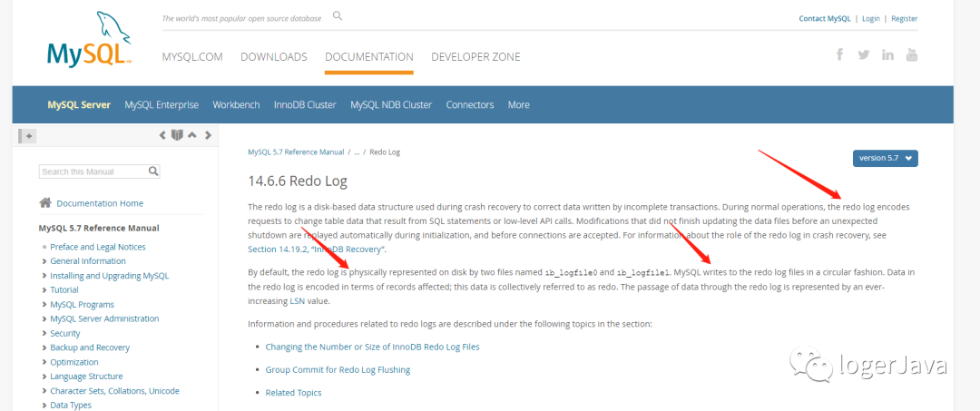
Task: Expand Installing and Upgrading MySQL section
Action: click(44, 276)
